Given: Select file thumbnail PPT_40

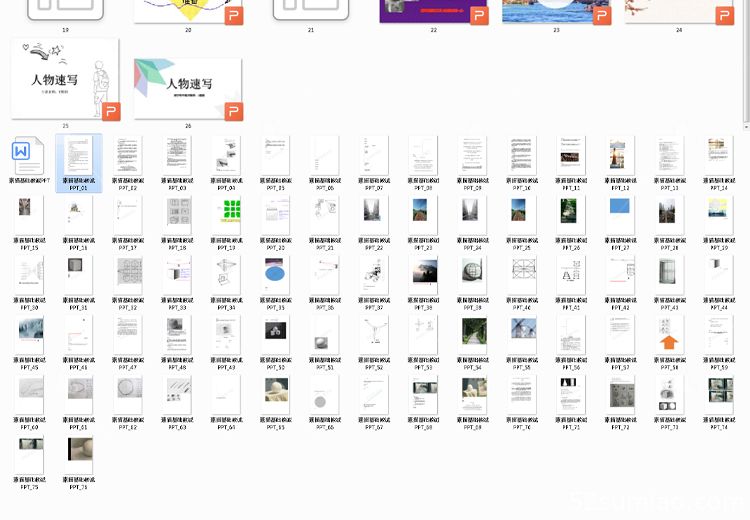Looking at the screenshot, I should click(522, 275).
